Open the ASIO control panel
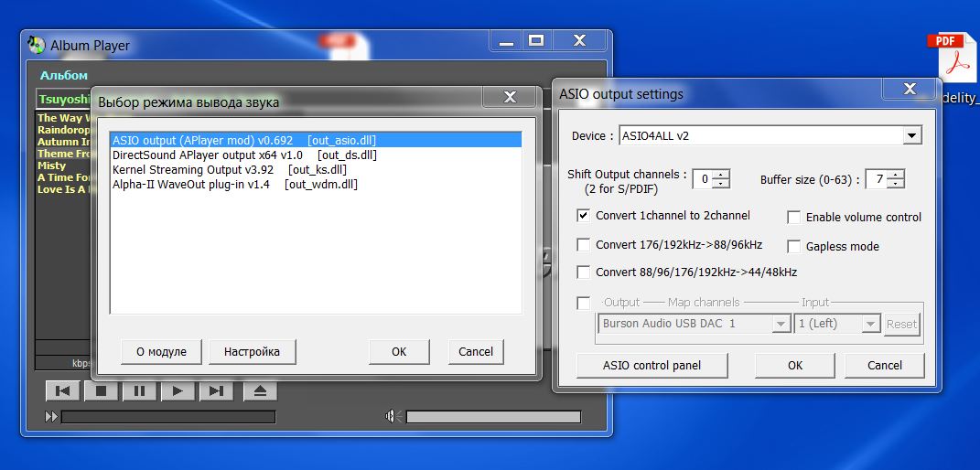This screenshot has height=470, width=980. point(652,365)
